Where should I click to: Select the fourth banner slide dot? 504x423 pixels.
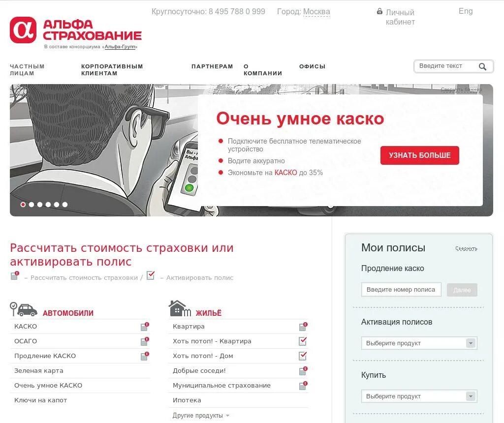pyautogui.click(x=48, y=205)
